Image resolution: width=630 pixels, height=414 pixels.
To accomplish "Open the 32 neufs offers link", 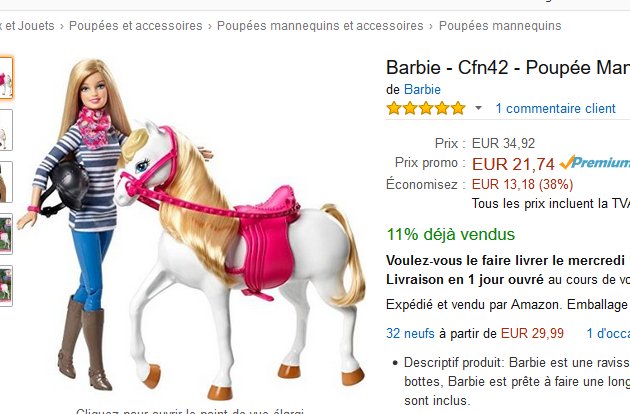I will [410, 333].
